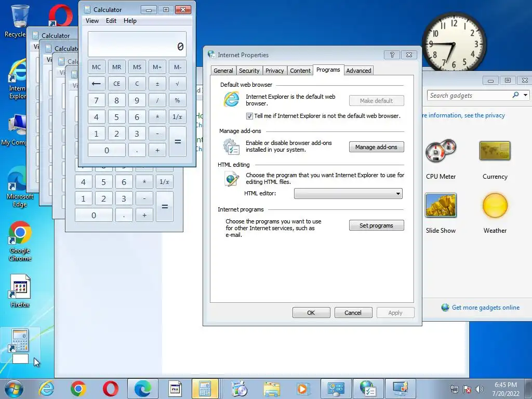Cancel the Internet Properties dialog
The height and width of the screenshot is (399, 532).
[353, 312]
